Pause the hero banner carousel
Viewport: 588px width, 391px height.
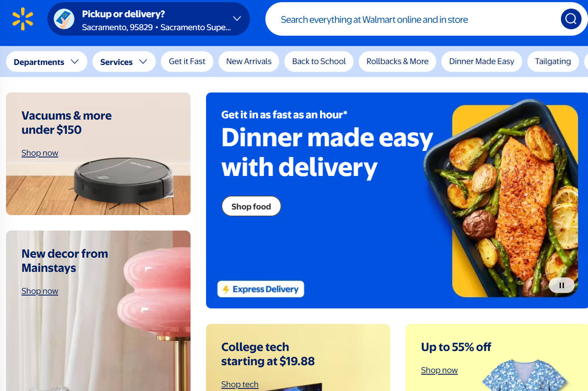[x=561, y=285]
